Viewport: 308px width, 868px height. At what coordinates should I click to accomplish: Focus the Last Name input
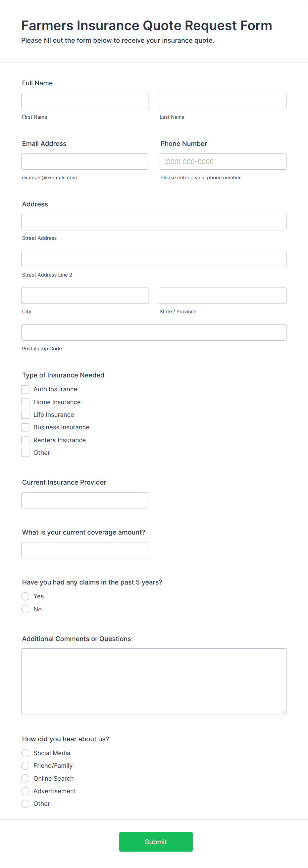(x=222, y=101)
